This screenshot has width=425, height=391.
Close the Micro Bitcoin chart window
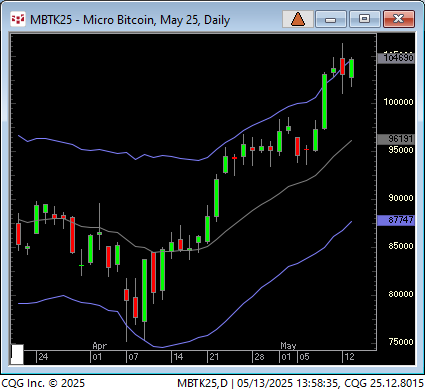[x=399, y=19]
